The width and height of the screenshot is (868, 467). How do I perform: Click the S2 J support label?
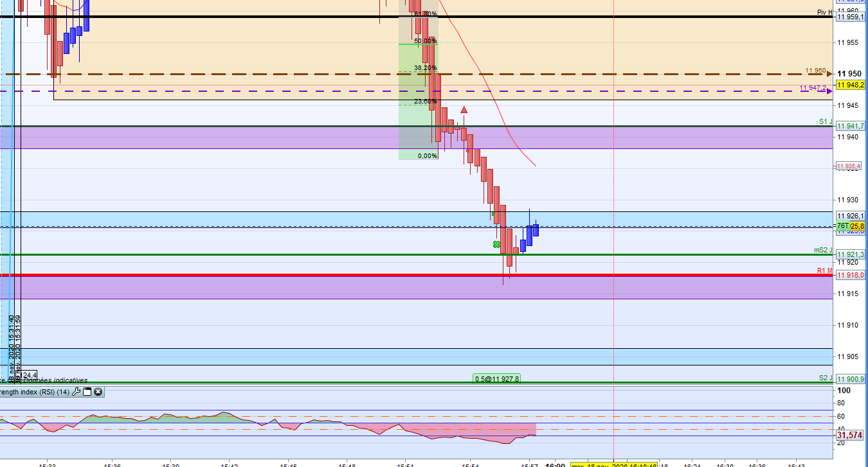click(826, 378)
